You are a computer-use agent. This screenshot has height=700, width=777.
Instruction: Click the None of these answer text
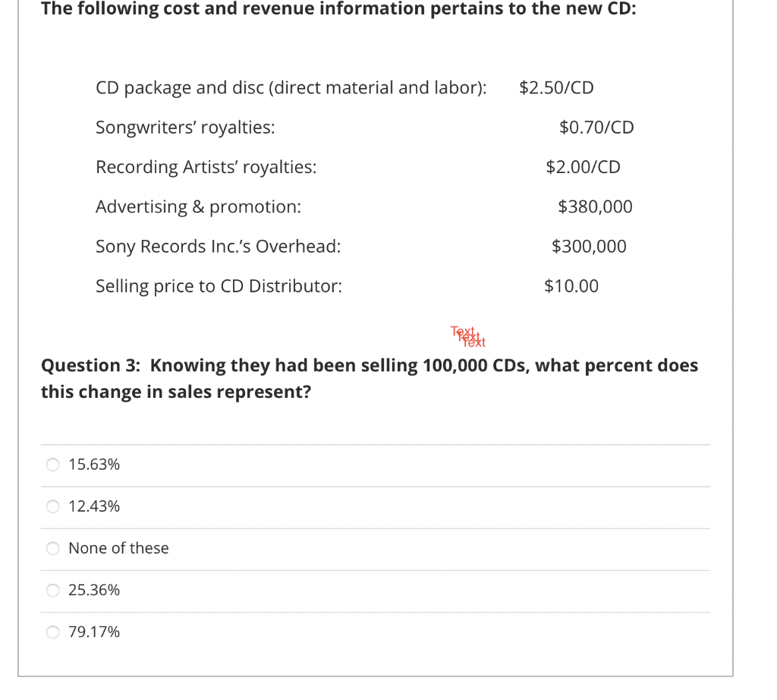(x=118, y=548)
